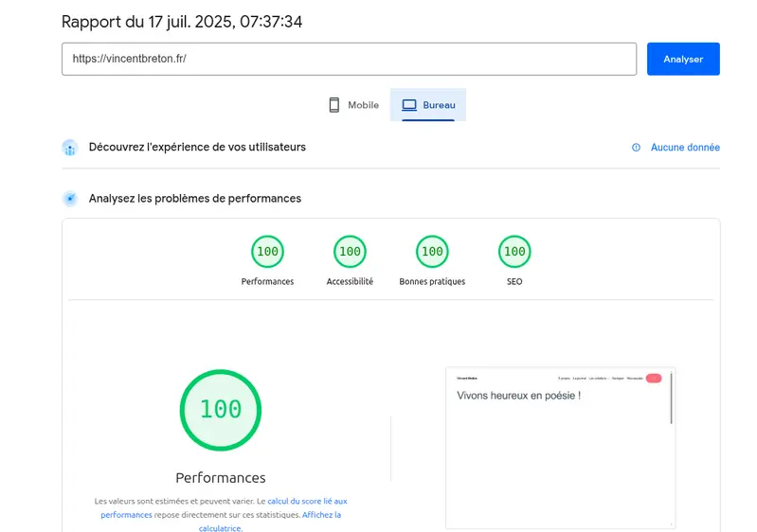This screenshot has height=532, width=757.
Task: Open the Aucune donnée link
Action: click(685, 147)
